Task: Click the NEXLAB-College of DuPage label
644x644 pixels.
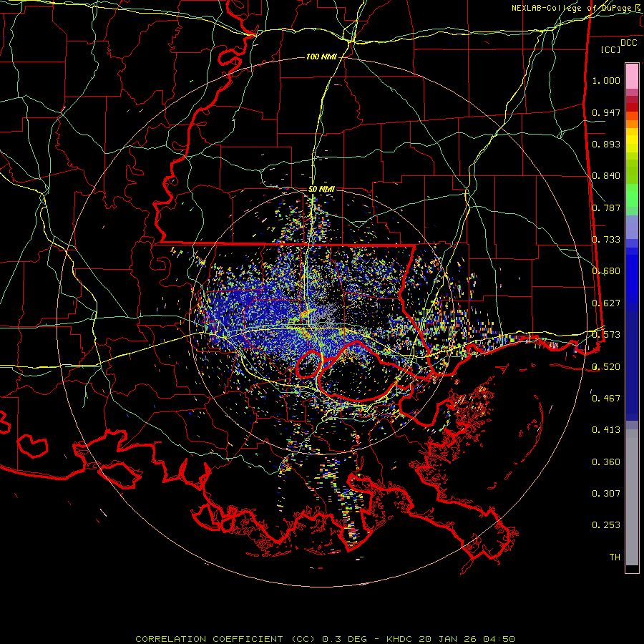Action: [x=577, y=8]
